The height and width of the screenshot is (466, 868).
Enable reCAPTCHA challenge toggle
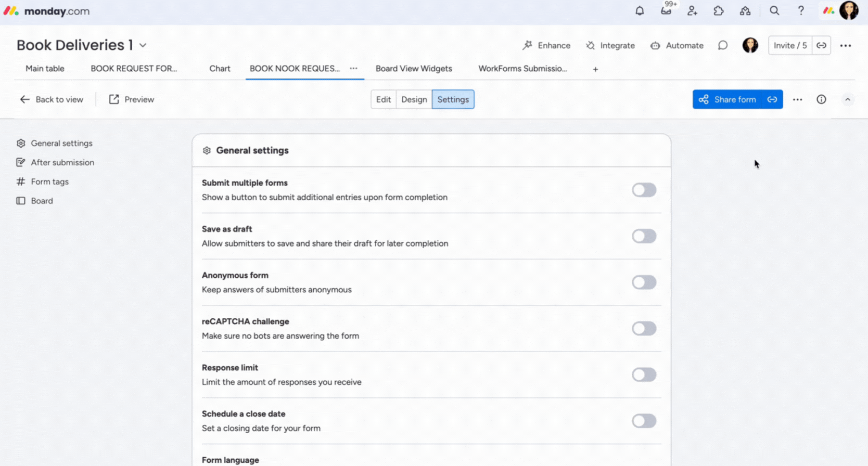(644, 329)
